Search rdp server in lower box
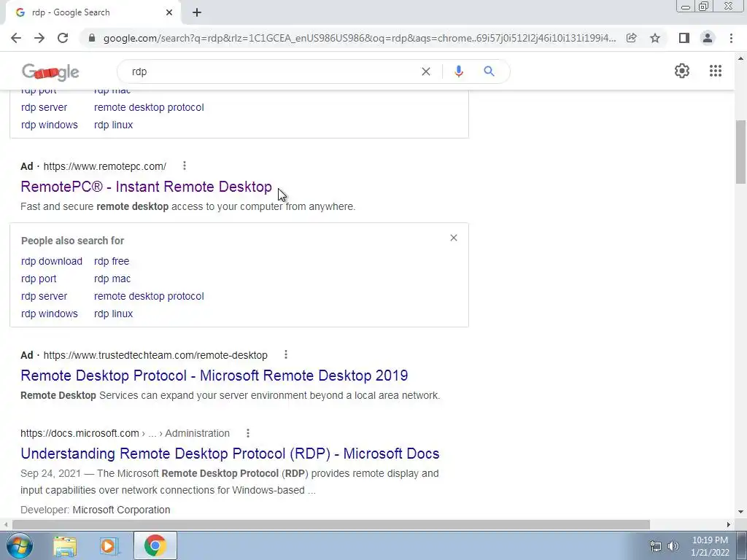747x560 pixels. (44, 296)
